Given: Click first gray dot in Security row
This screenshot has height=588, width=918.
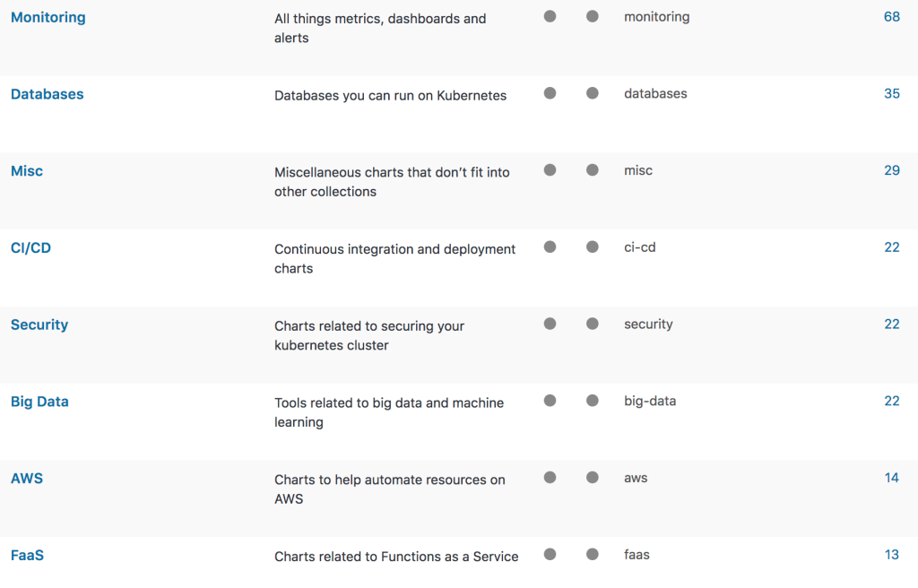Looking at the screenshot, I should pyautogui.click(x=550, y=324).
